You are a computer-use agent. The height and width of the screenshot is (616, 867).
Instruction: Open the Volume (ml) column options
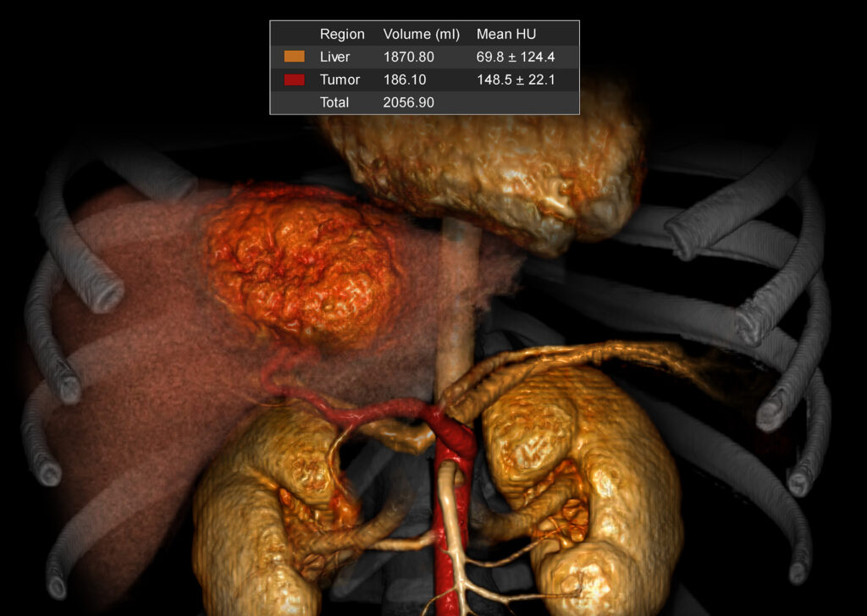(422, 34)
